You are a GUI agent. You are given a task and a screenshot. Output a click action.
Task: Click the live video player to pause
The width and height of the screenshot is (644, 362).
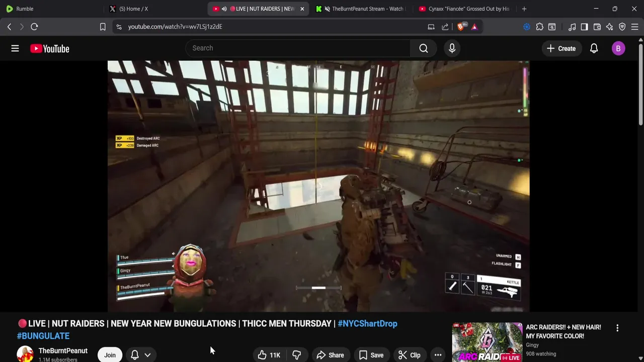(318, 186)
